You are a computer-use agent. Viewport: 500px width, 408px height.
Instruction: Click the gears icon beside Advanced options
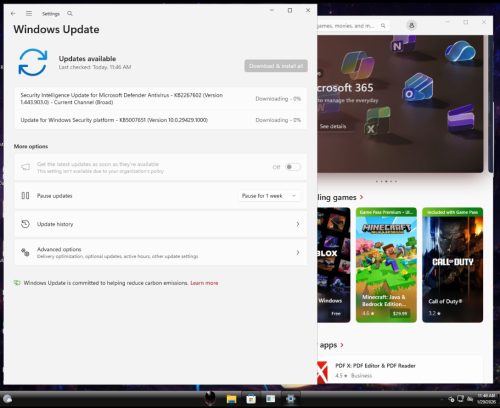[25, 252]
